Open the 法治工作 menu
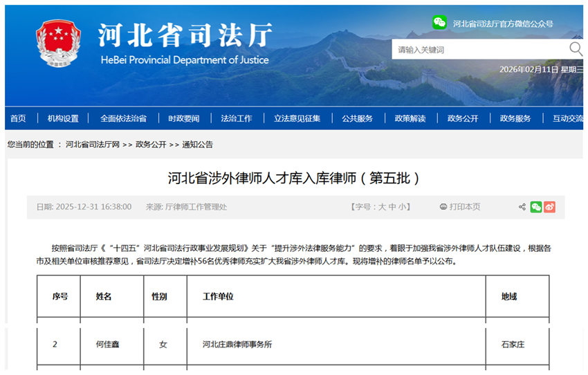This screenshot has height=375, width=588. pyautogui.click(x=237, y=118)
